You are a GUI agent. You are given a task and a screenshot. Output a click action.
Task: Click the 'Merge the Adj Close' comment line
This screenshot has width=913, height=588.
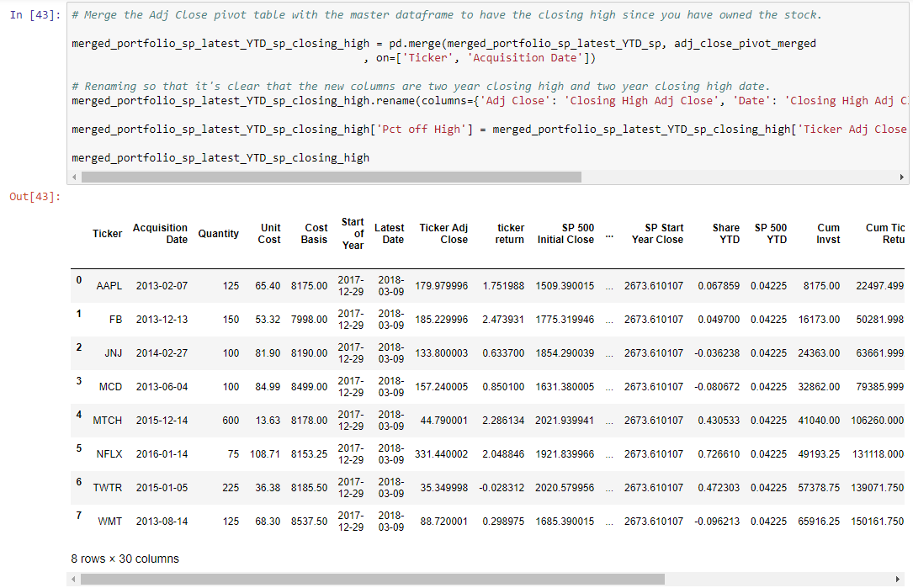coord(447,15)
